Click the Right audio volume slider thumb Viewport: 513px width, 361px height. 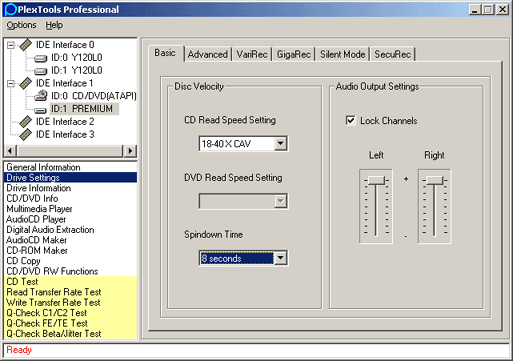434,180
